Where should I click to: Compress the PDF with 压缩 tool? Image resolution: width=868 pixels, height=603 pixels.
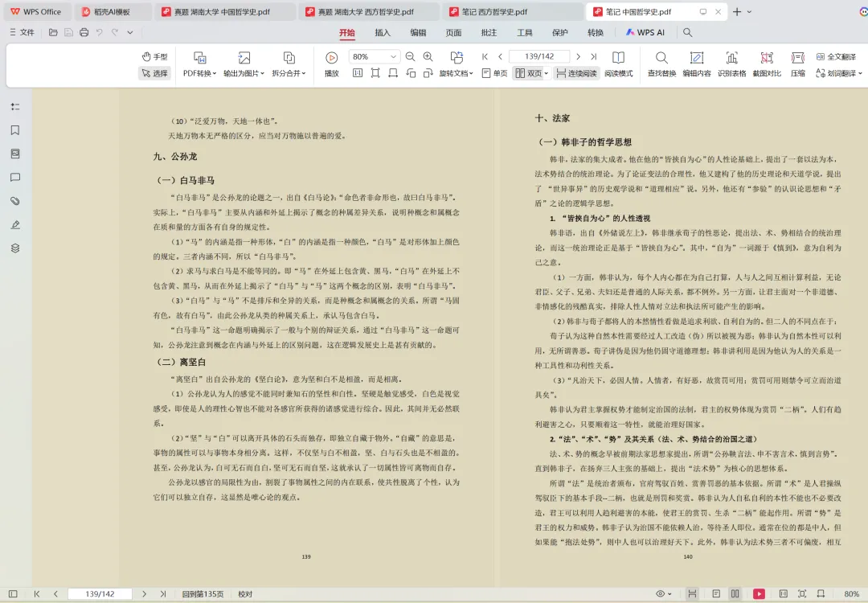(x=797, y=64)
